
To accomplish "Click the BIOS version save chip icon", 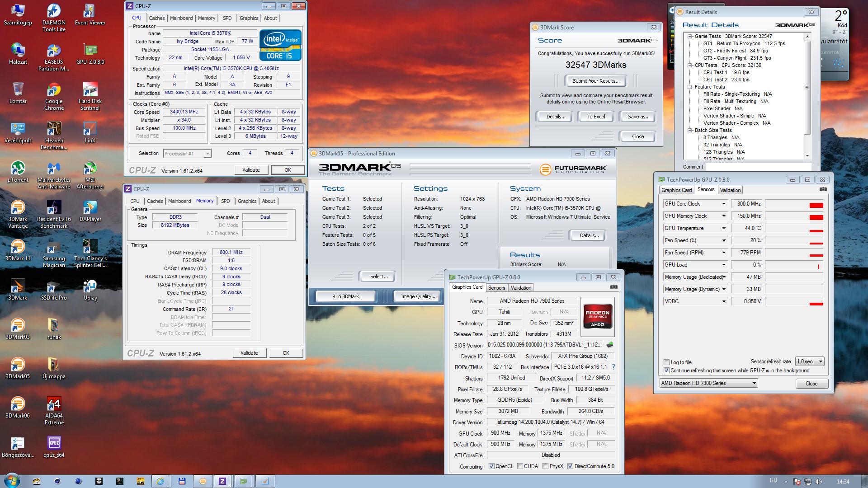I will [610, 345].
